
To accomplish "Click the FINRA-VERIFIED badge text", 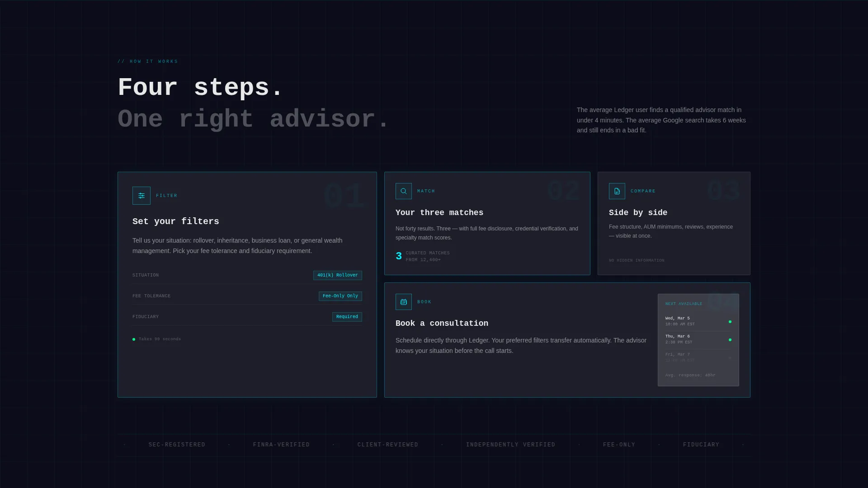I will pos(281,445).
